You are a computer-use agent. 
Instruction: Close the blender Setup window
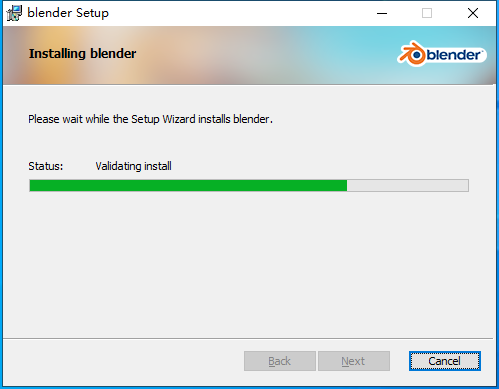473,13
